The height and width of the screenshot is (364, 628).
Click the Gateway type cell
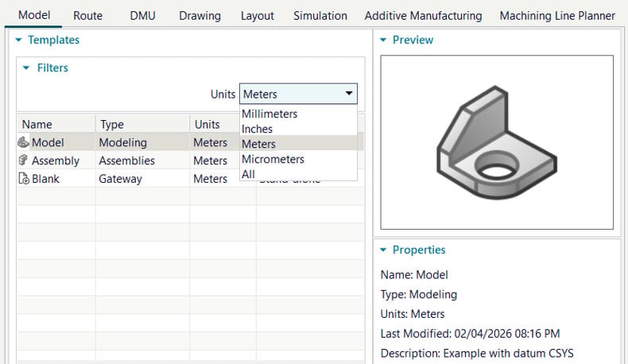click(x=120, y=179)
